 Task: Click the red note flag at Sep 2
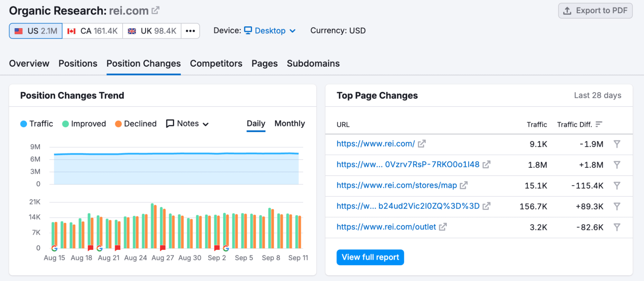pos(217,248)
